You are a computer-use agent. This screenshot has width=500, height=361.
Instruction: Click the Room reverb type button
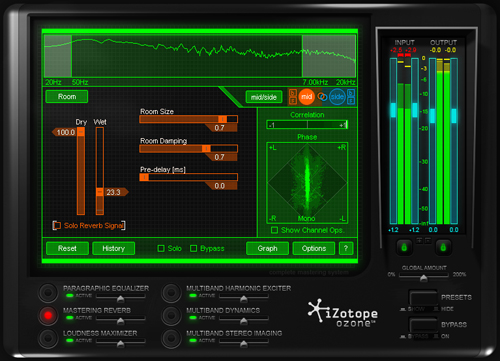pyautogui.click(x=67, y=97)
